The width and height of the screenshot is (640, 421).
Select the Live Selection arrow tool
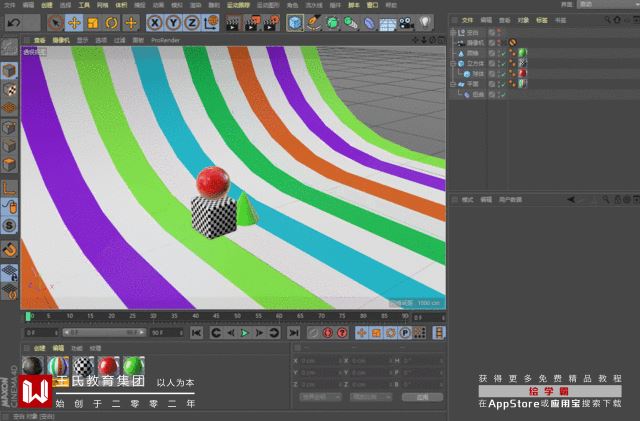(55, 23)
